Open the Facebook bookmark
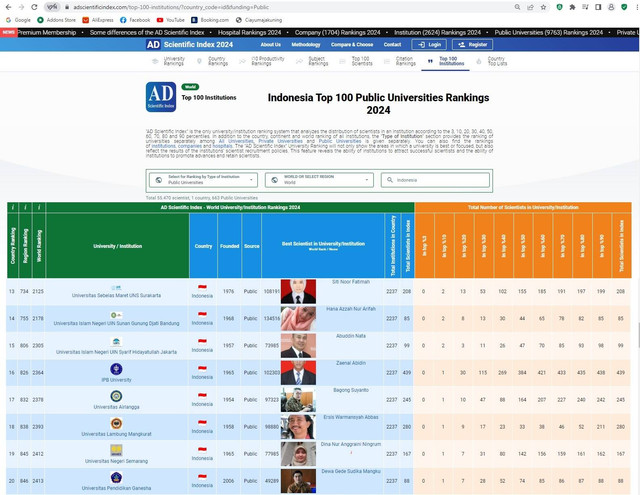This screenshot has height=495, width=640. [135, 20]
